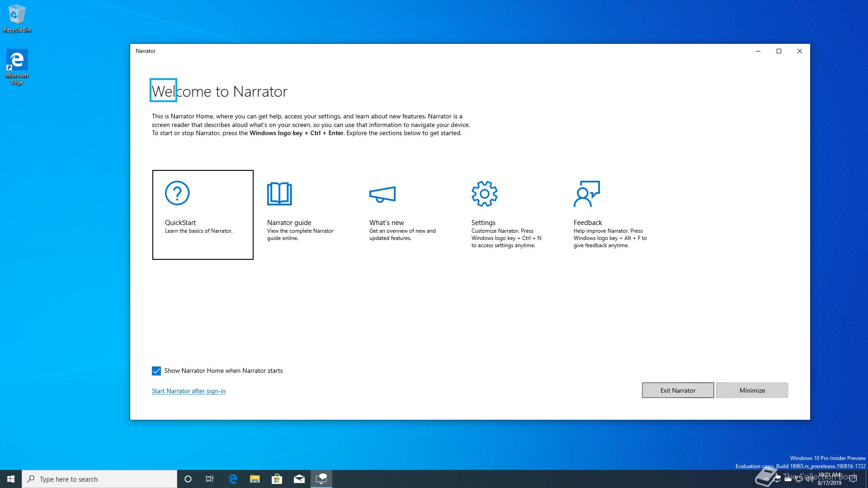Open Task View on the taskbar
Image resolution: width=868 pixels, height=488 pixels.
coord(210,479)
